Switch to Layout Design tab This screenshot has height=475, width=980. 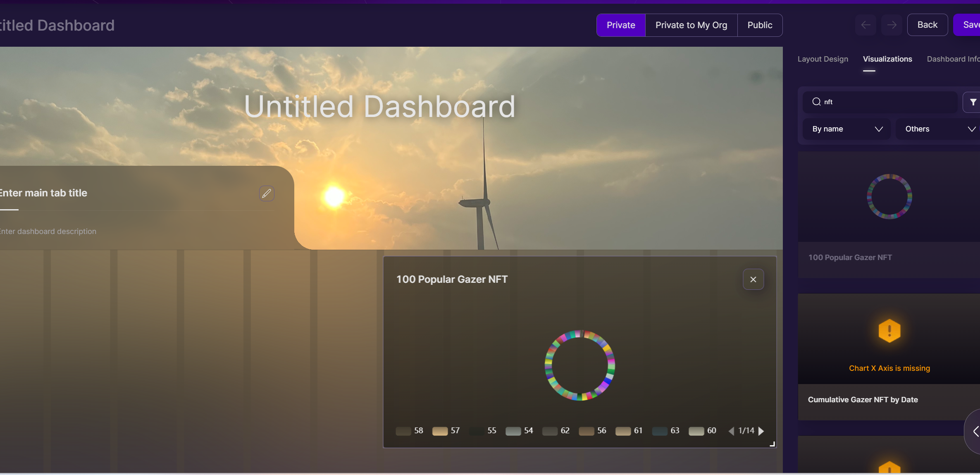(x=823, y=59)
